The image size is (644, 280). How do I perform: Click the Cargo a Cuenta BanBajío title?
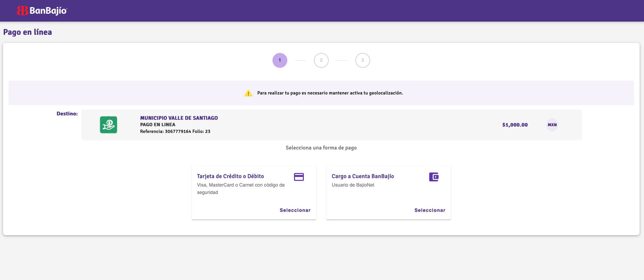click(x=363, y=176)
